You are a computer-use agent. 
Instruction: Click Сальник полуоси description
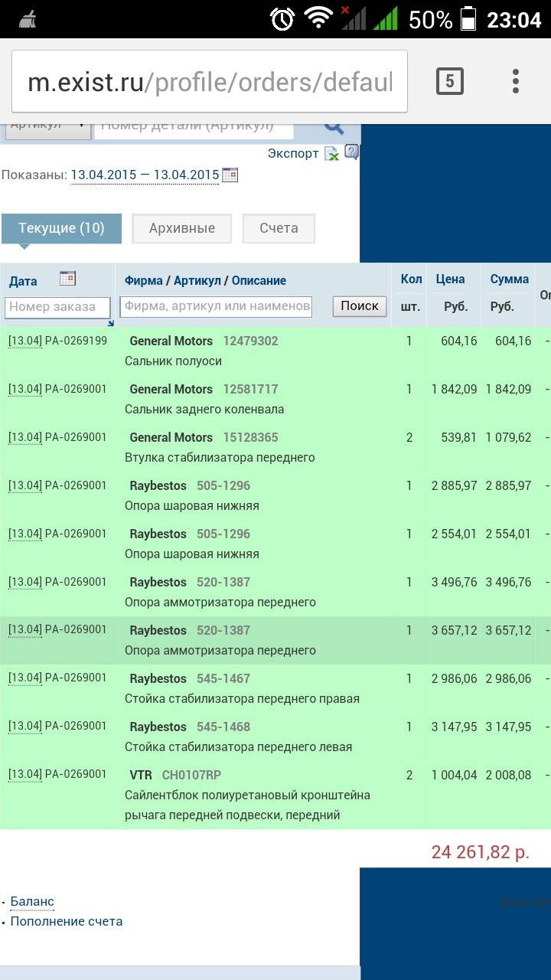click(173, 361)
